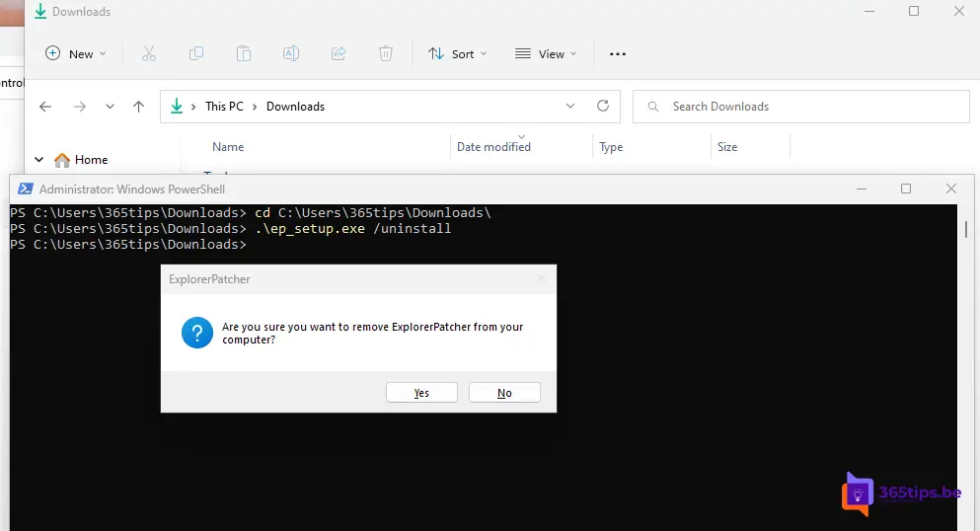
Task: Open the New item dropdown
Action: [78, 54]
